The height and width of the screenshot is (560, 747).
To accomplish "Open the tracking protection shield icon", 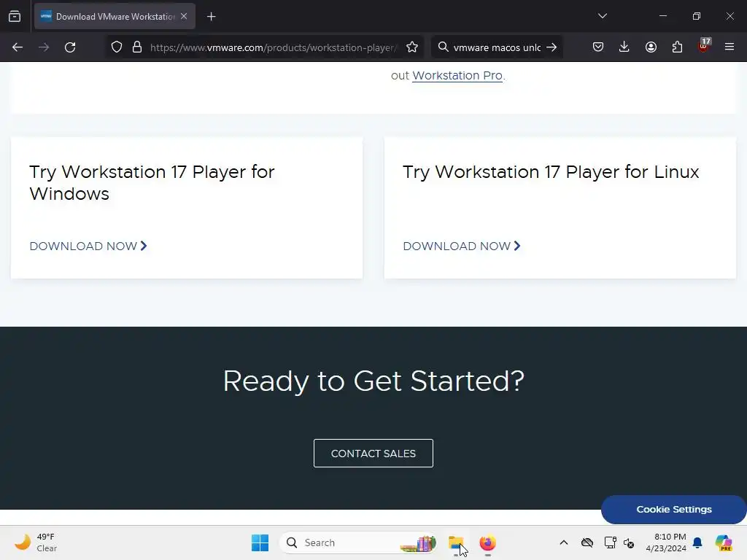I will [117, 47].
